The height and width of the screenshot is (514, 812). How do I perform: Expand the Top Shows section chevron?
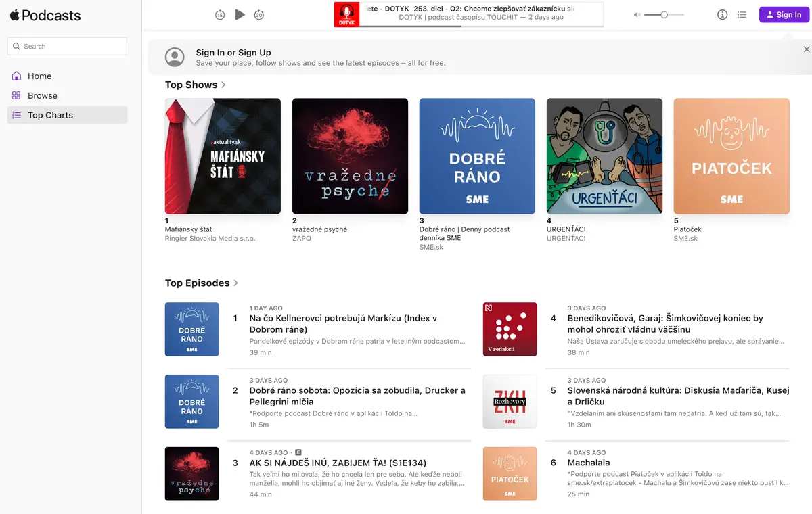tap(224, 85)
